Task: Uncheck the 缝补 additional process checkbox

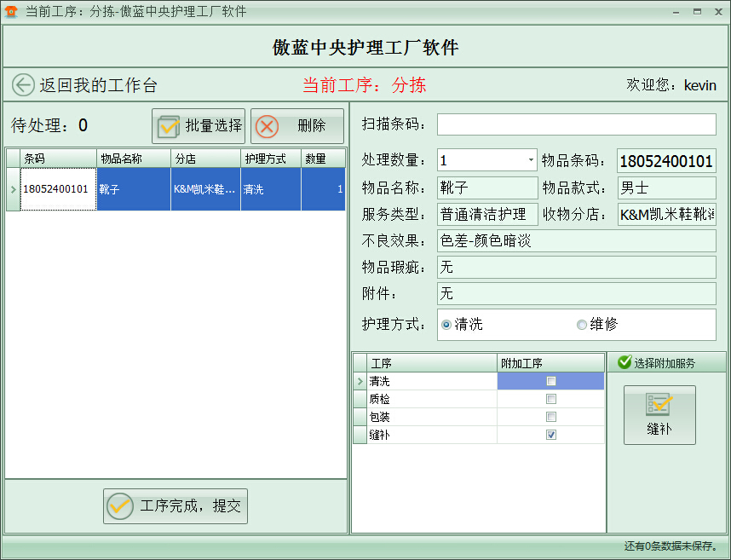Action: 550,435
